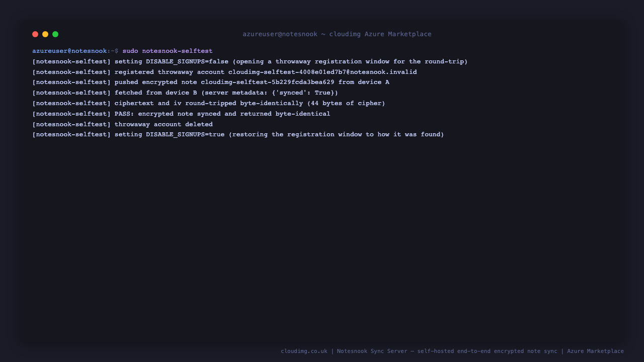Viewport: 644px width, 362px height.
Task: Click the command 'sudo notesnook-selftest'
Action: click(x=168, y=51)
